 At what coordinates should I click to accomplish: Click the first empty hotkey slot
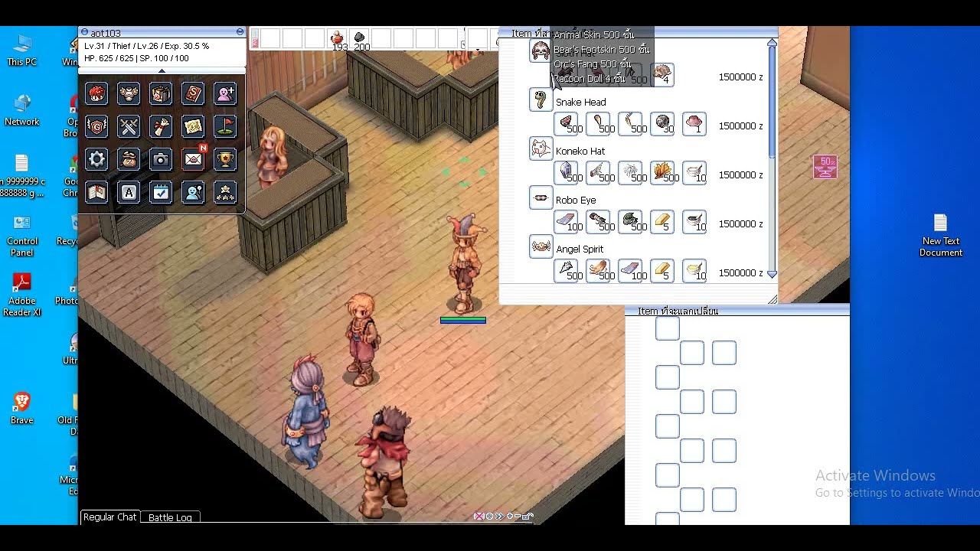coord(271,39)
